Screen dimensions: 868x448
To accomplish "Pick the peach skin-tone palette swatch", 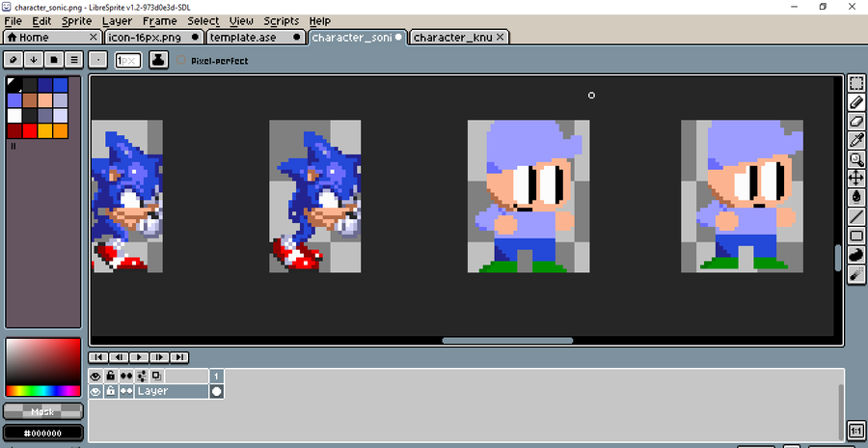I will [44, 100].
